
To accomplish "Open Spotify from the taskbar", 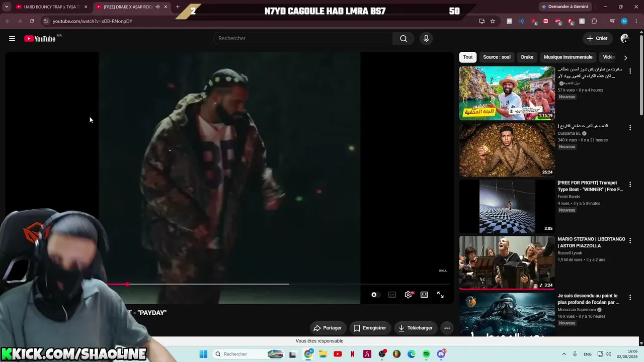I will [x=426, y=354].
